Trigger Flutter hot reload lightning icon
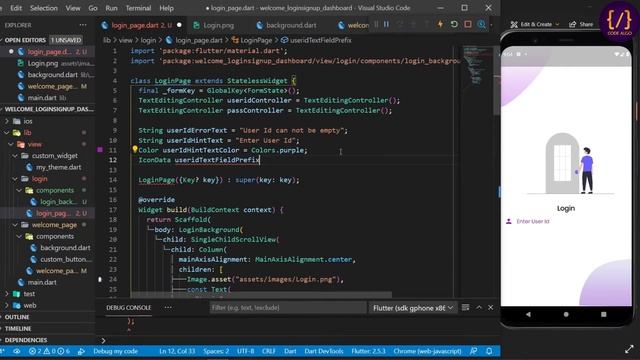Image resolution: width=640 pixels, height=360 pixels. click(x=440, y=24)
